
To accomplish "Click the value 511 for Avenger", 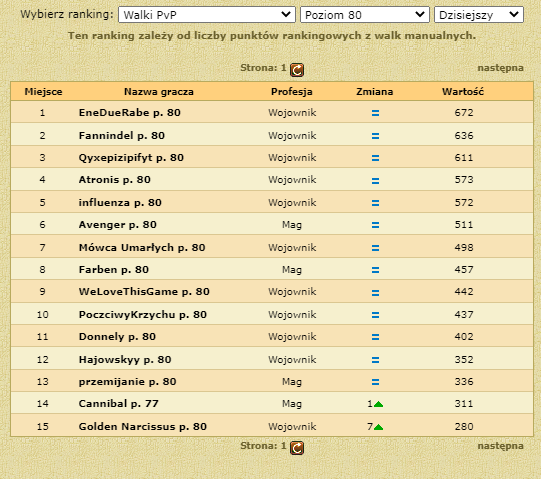I will [x=464, y=225].
